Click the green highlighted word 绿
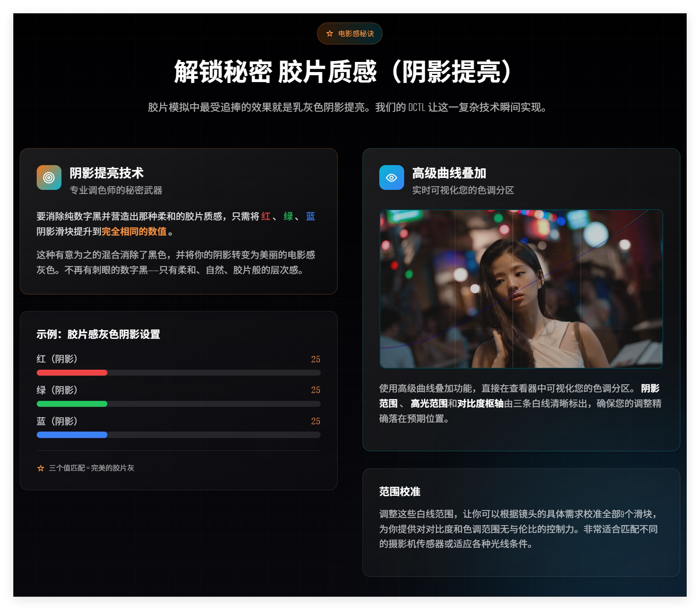Viewport: 700px width, 610px height. click(288, 216)
